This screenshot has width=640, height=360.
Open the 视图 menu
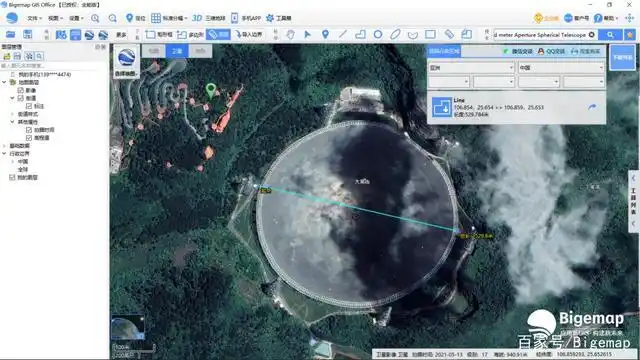(x=55, y=18)
